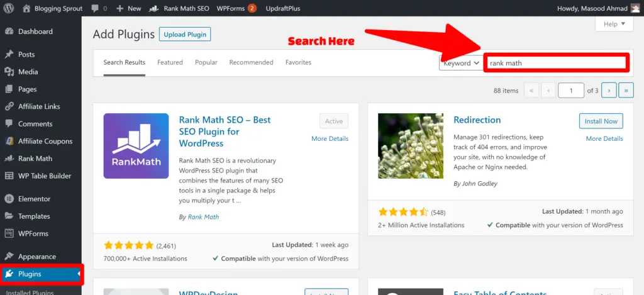Open the Redirection plugin title link

[x=477, y=120]
